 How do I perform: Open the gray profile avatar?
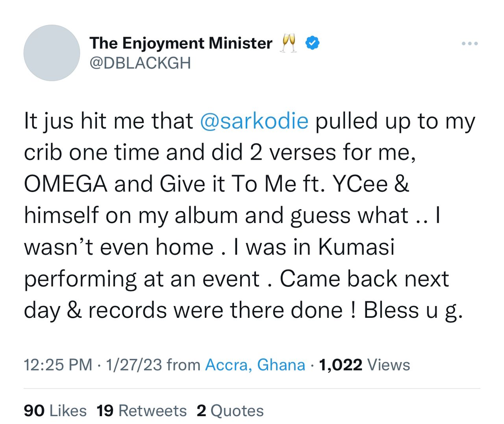[52, 53]
